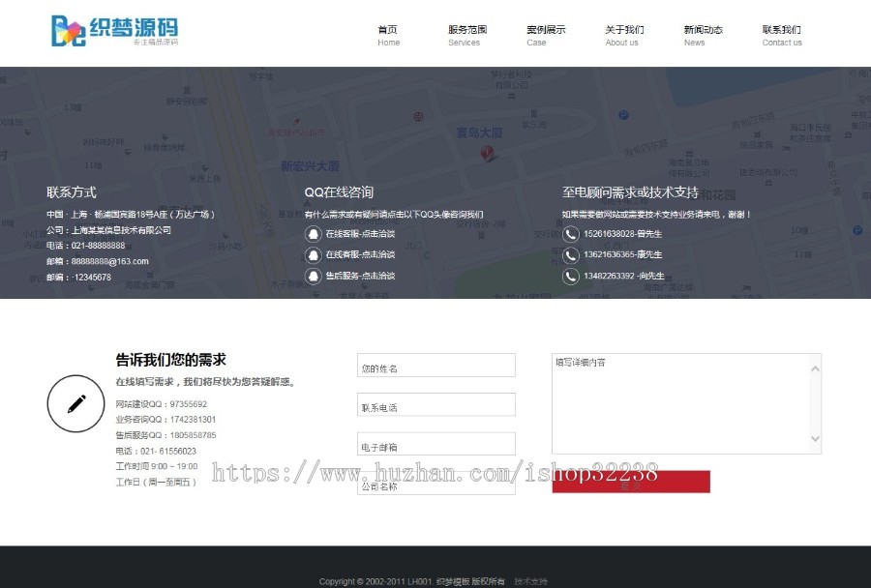Click the QQ icon beside 售后服务-点击洽谈
The height and width of the screenshot is (588, 871).
click(312, 276)
